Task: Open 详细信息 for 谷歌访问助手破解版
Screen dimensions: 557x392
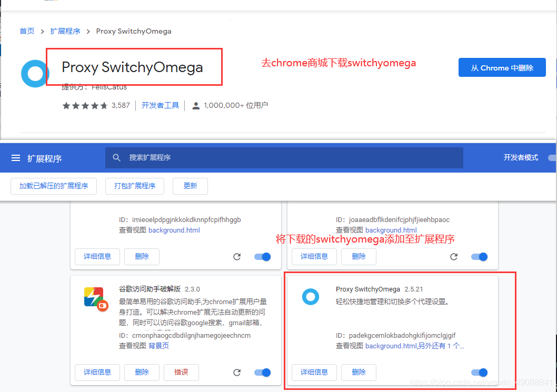Action: point(97,373)
